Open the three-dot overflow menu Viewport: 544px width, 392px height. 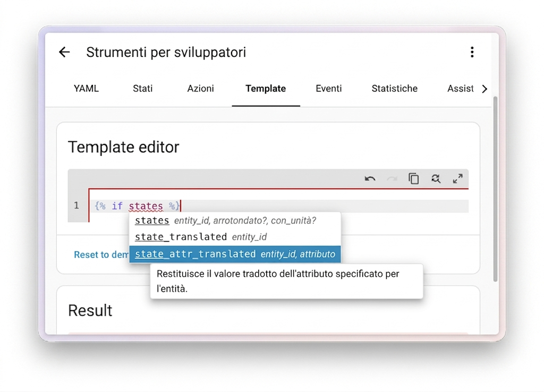pos(472,52)
